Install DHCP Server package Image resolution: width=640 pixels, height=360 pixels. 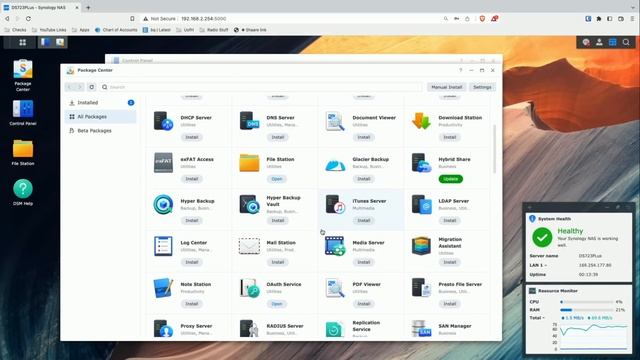point(192,137)
